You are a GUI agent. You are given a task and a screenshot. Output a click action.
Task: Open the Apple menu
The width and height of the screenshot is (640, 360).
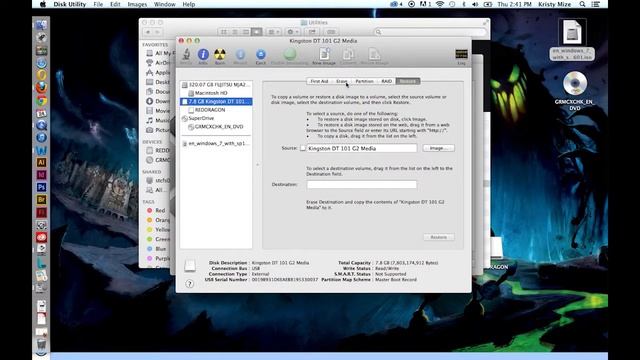43,4
